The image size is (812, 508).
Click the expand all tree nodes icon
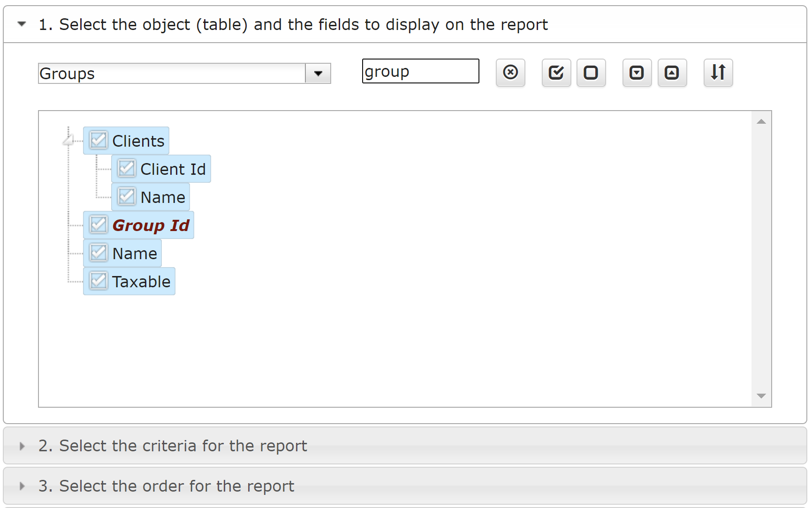point(637,73)
